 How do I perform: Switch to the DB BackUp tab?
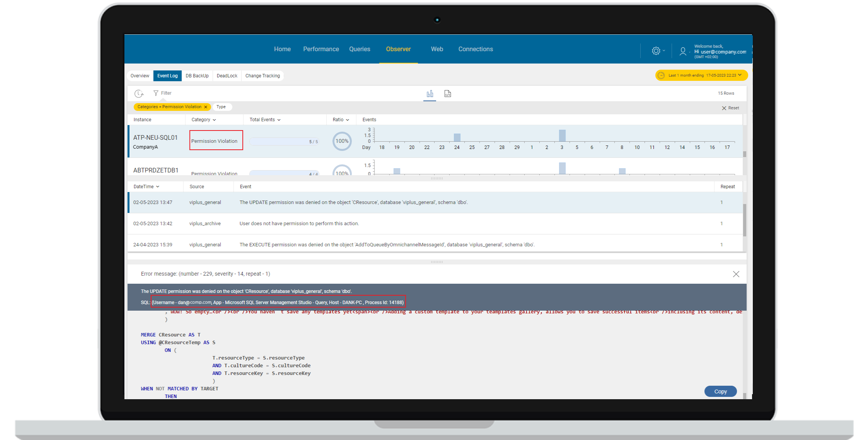197,76
